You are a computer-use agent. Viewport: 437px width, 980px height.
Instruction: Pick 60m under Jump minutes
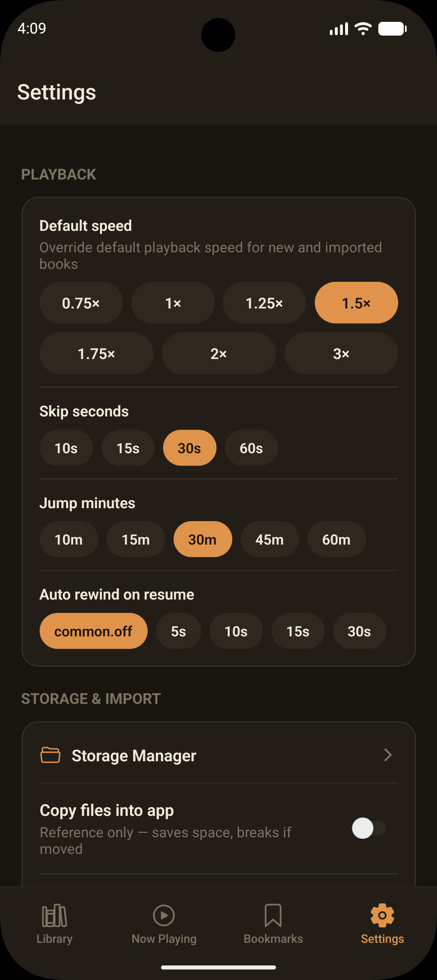[x=336, y=539]
